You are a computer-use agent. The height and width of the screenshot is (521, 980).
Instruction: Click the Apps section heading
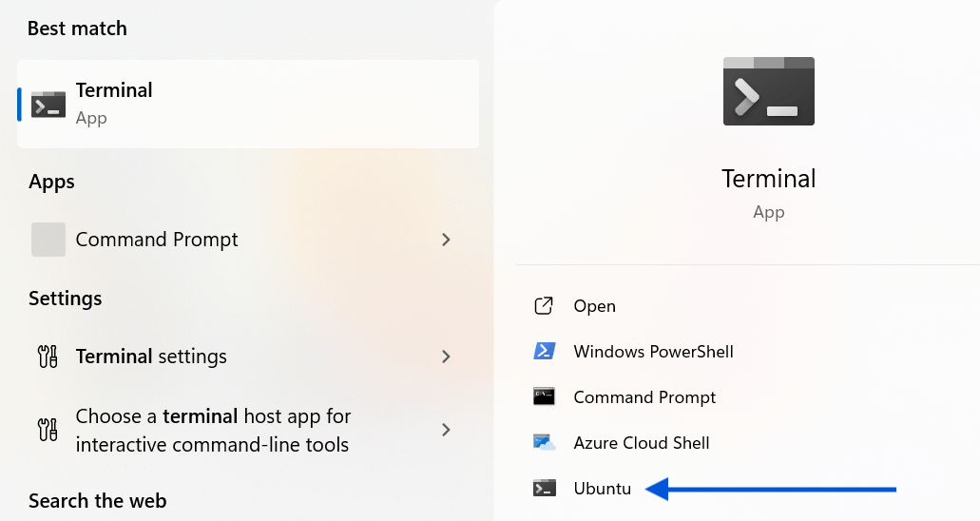click(51, 182)
